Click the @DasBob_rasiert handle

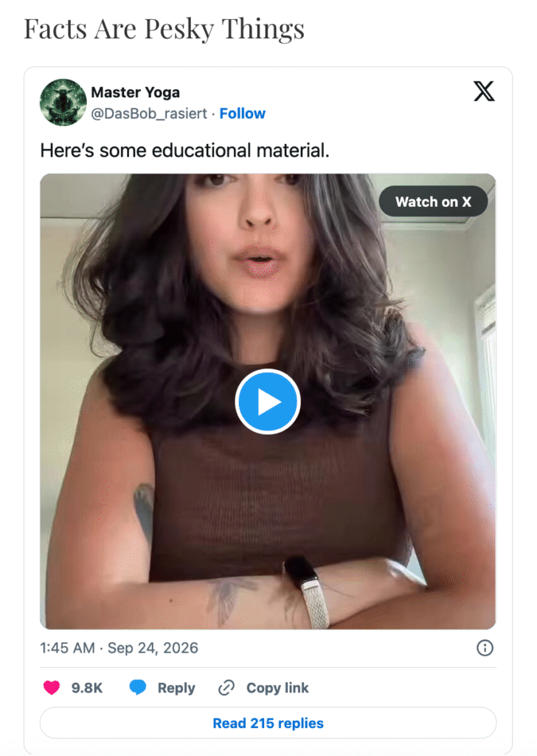149,113
